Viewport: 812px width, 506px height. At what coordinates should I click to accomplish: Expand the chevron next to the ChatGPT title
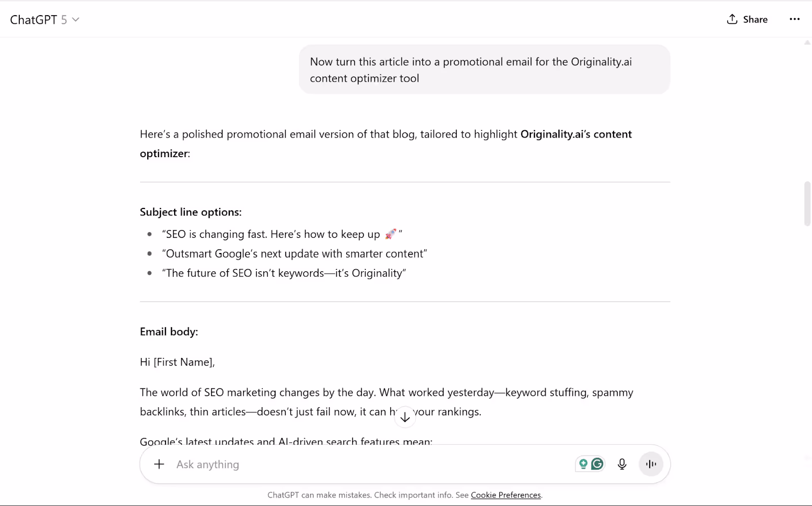[76, 20]
